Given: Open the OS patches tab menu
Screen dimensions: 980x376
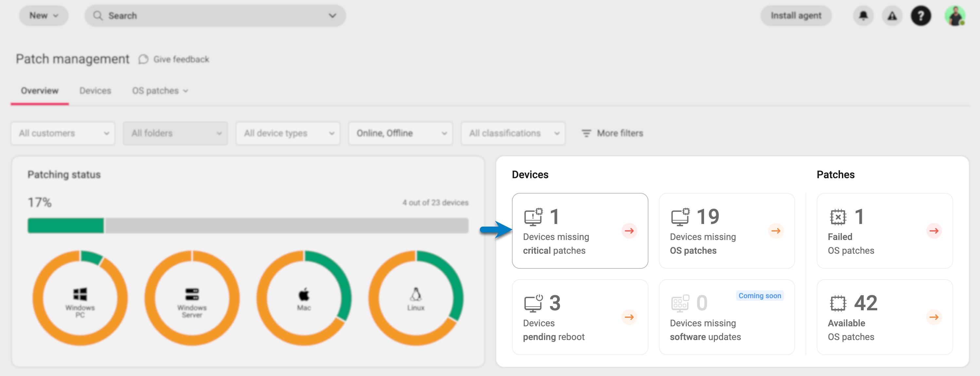Looking at the screenshot, I should pyautogui.click(x=160, y=91).
